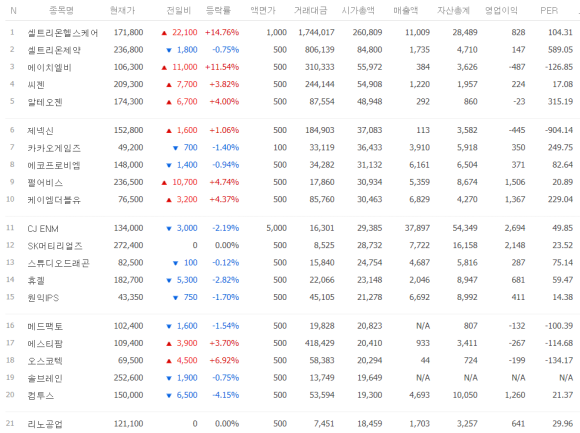
Task: View the 리노공업 stock details
Action: [x=45, y=424]
